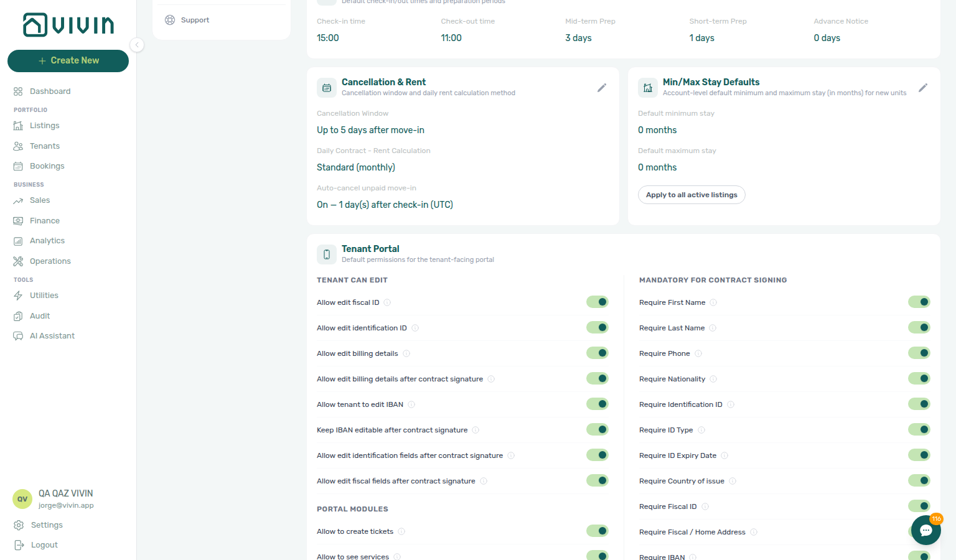The height and width of the screenshot is (560, 956).
Task: Edit Min/Max Stay Defaults with the pencil icon
Action: click(x=923, y=88)
